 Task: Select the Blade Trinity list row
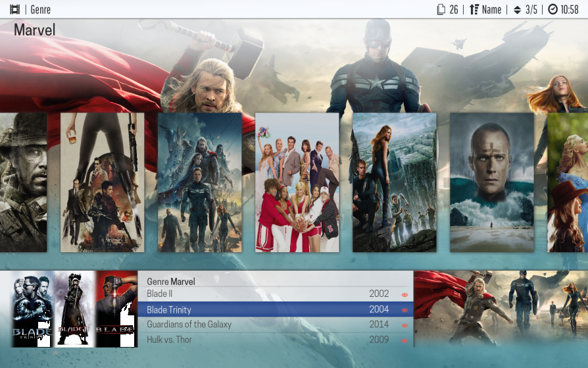[x=276, y=309]
